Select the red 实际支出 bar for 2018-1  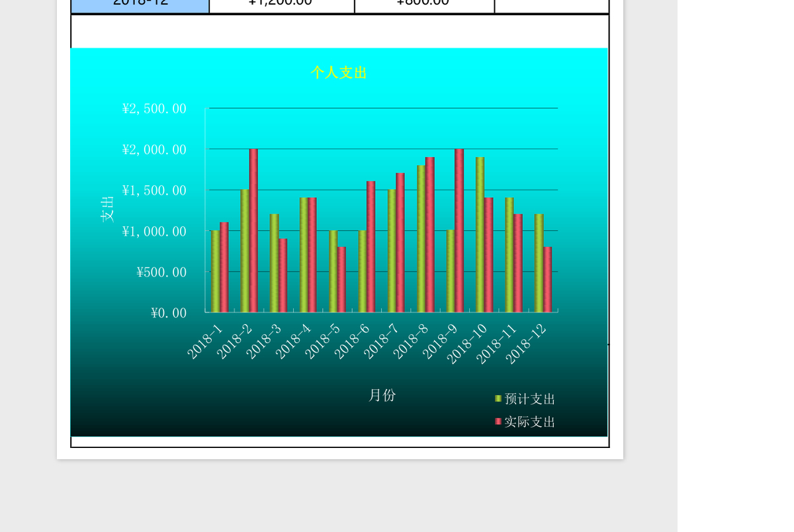point(224,267)
